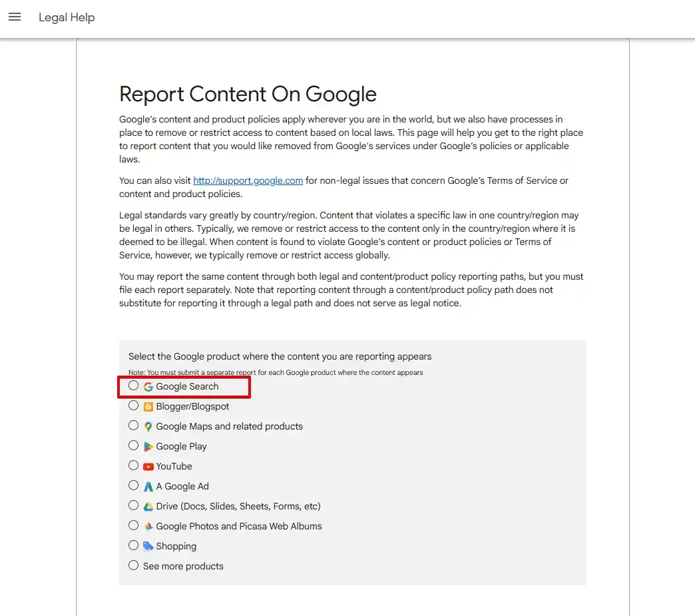Click the See more products label text

[183, 566]
